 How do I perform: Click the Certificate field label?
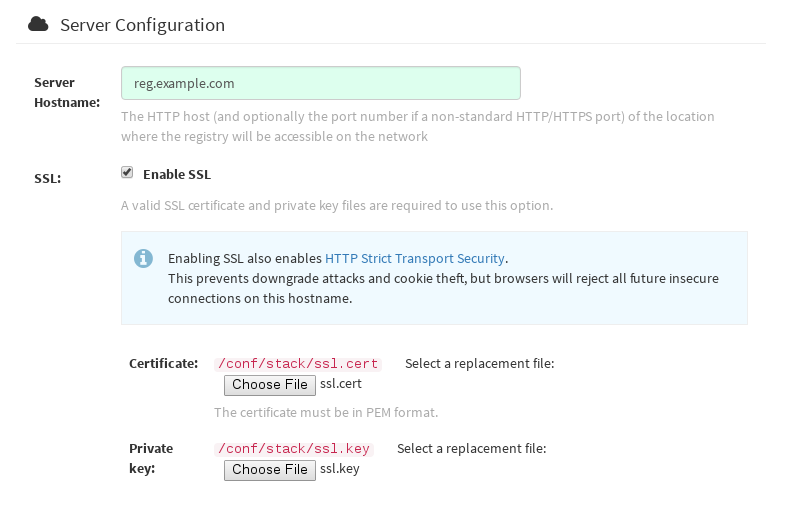coord(163,364)
